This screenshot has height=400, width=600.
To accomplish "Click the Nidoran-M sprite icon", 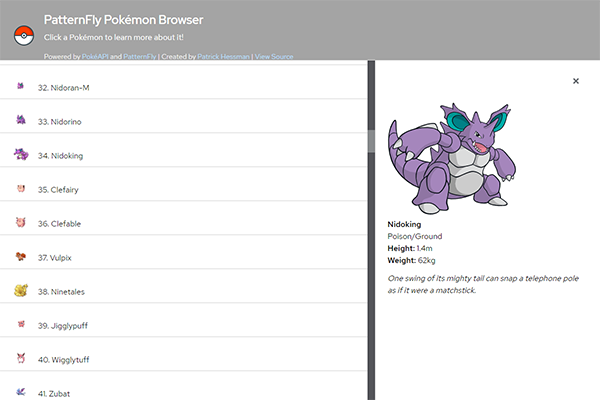I will coord(21,87).
